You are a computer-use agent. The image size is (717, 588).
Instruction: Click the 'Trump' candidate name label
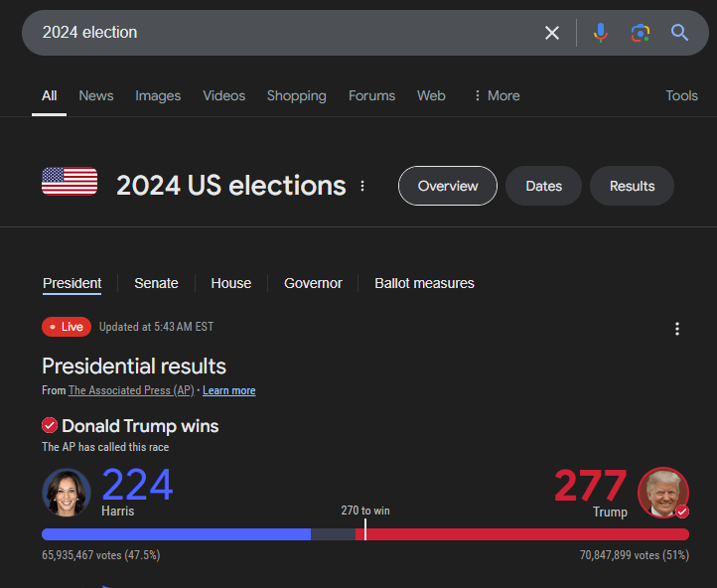coord(610,512)
